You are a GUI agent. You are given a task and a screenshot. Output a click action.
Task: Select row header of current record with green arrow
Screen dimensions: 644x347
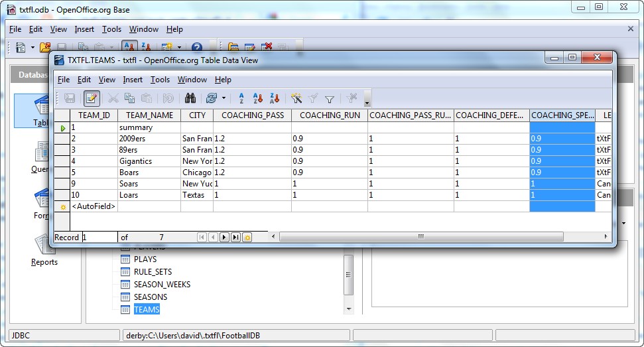(x=62, y=127)
